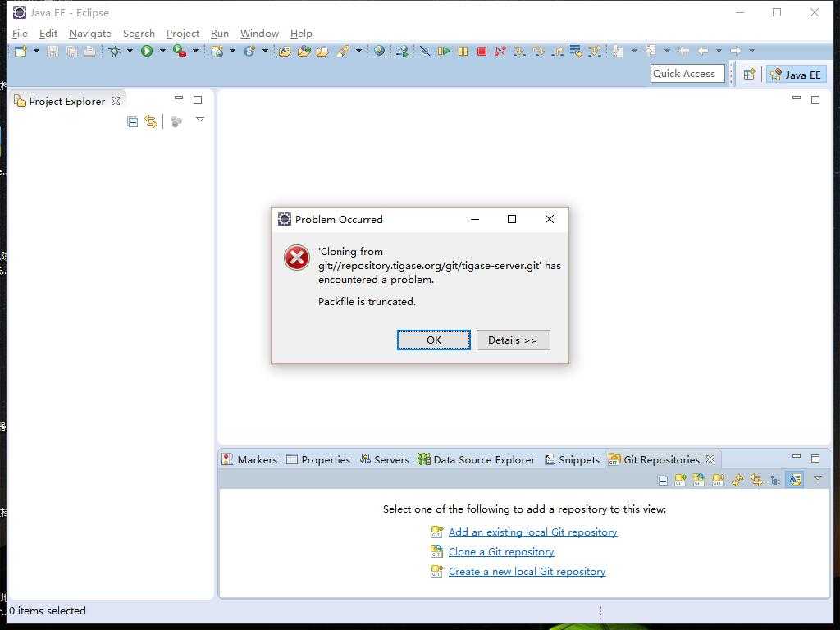Screen dimensions: 840x630
Task: Open the dropdown beside the New icon
Action: point(36,51)
